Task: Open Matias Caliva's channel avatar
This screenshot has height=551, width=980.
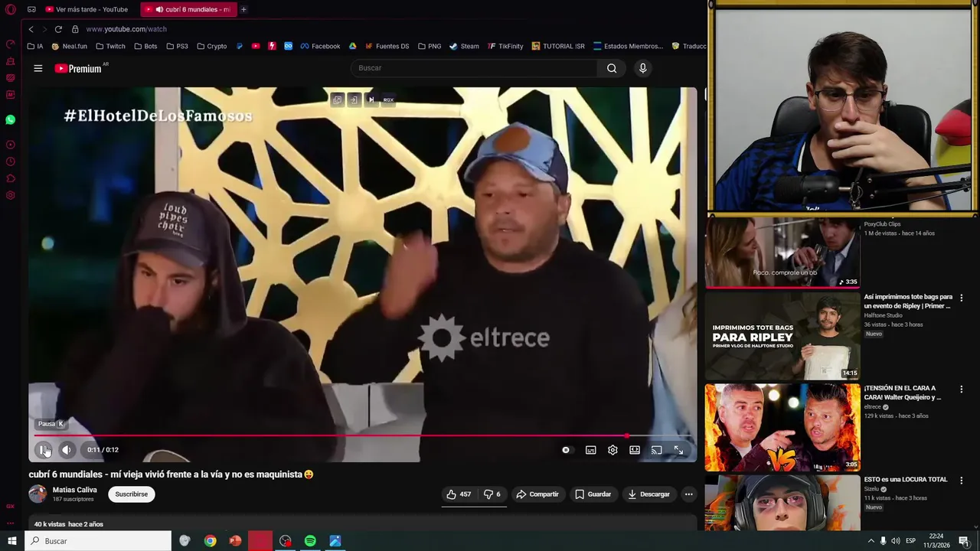Action: click(38, 494)
